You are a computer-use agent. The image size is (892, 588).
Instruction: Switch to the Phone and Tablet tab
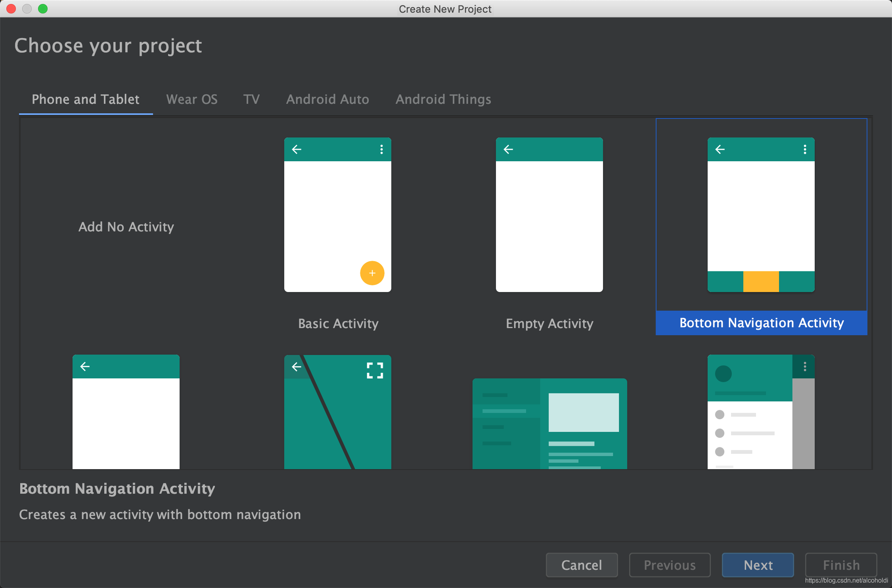(x=86, y=99)
